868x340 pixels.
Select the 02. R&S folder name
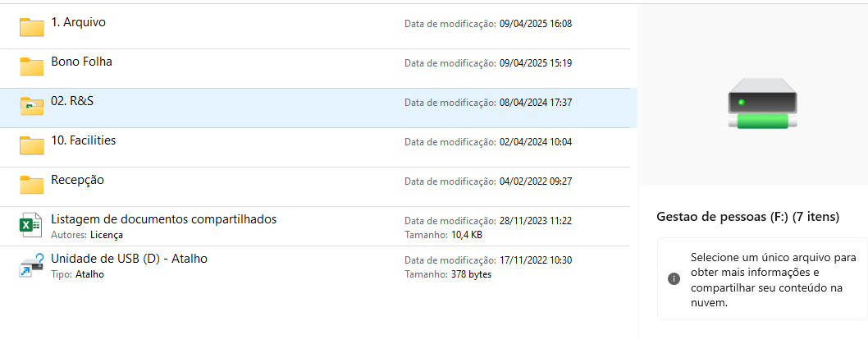pos(72,100)
